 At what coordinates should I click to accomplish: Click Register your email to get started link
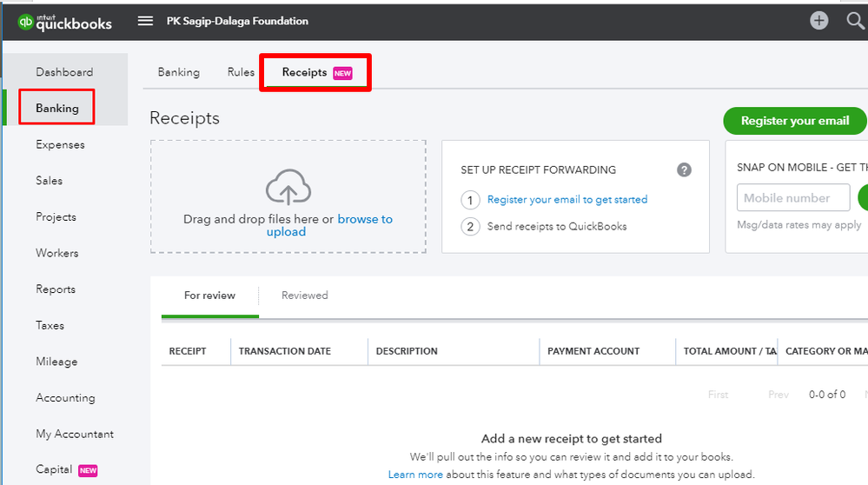(x=567, y=200)
